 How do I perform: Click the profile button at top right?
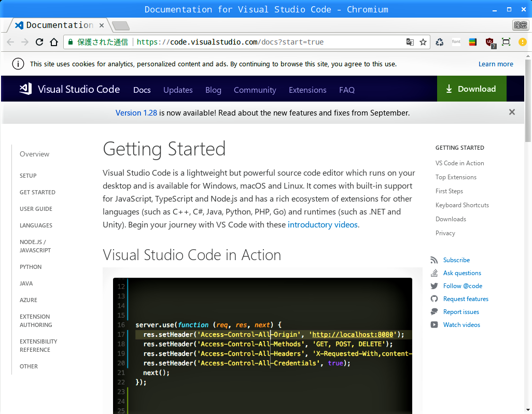click(x=521, y=25)
